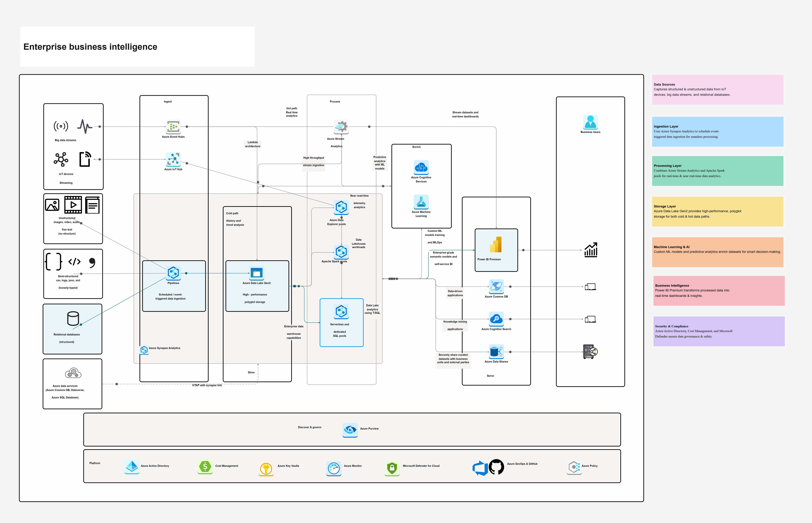The image size is (812, 523).
Task: Select the purple Security & Compliance note
Action: click(x=719, y=332)
